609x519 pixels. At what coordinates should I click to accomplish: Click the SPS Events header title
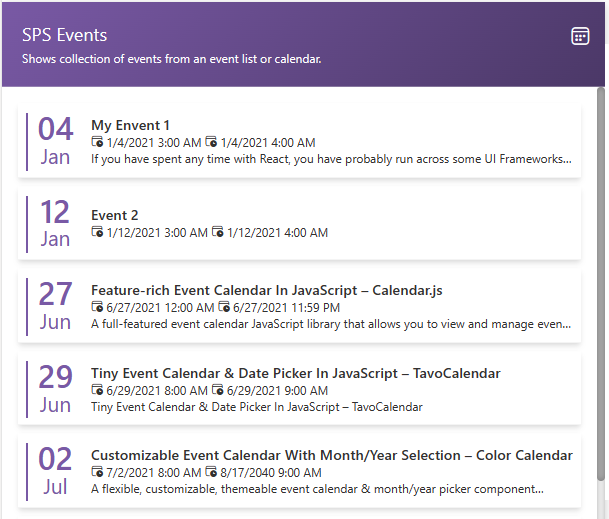click(x=64, y=35)
